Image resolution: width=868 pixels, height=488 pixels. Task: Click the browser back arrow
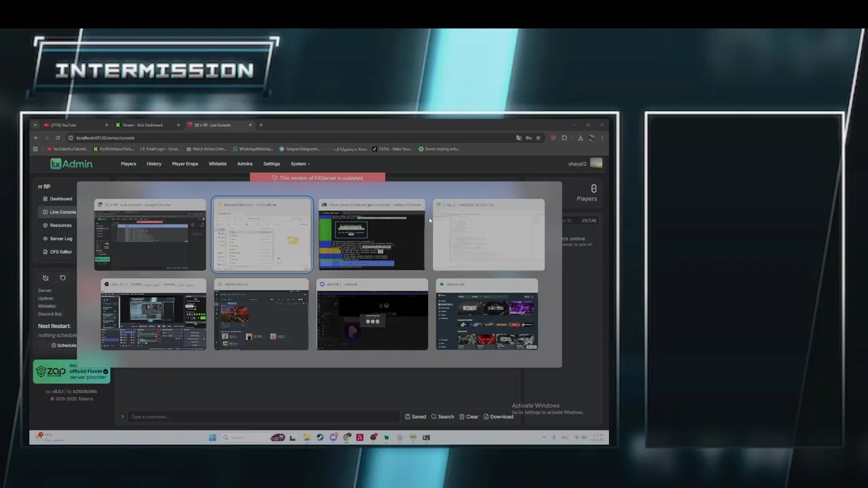(36, 138)
